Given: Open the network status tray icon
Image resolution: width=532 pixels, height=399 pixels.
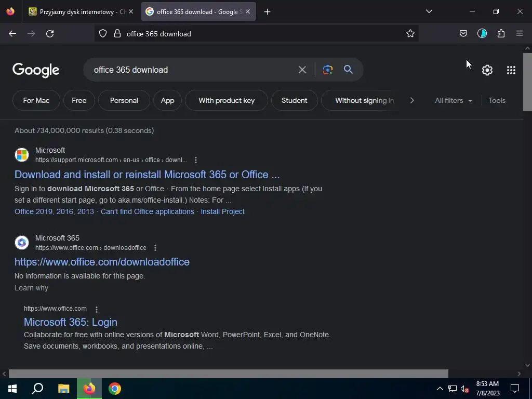Looking at the screenshot, I should coord(453,389).
